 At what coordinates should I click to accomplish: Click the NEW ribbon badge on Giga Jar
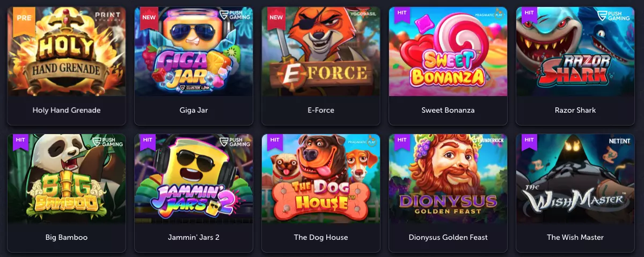[148, 18]
